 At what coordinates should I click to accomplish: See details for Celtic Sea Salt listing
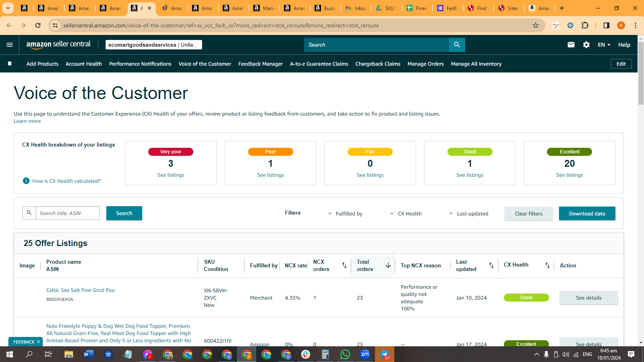tap(588, 298)
